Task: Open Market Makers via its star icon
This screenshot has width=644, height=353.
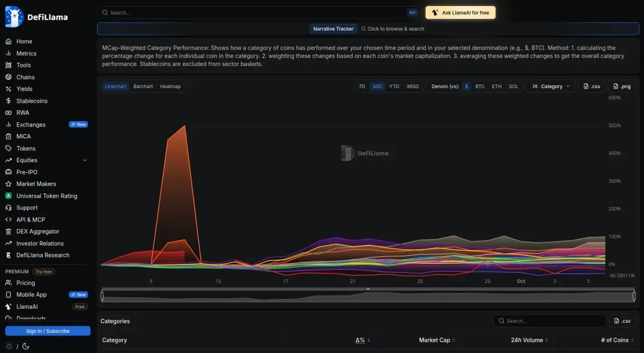Action: (8, 184)
